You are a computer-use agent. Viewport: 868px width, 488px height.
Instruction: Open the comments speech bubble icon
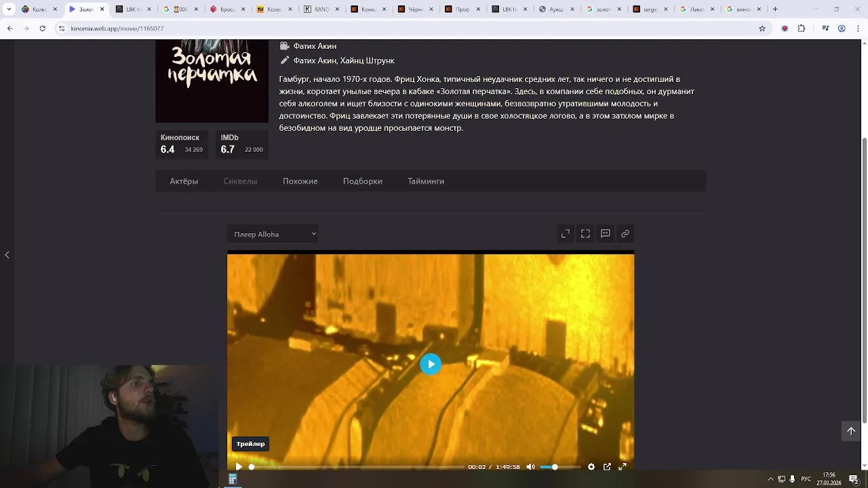[606, 234]
